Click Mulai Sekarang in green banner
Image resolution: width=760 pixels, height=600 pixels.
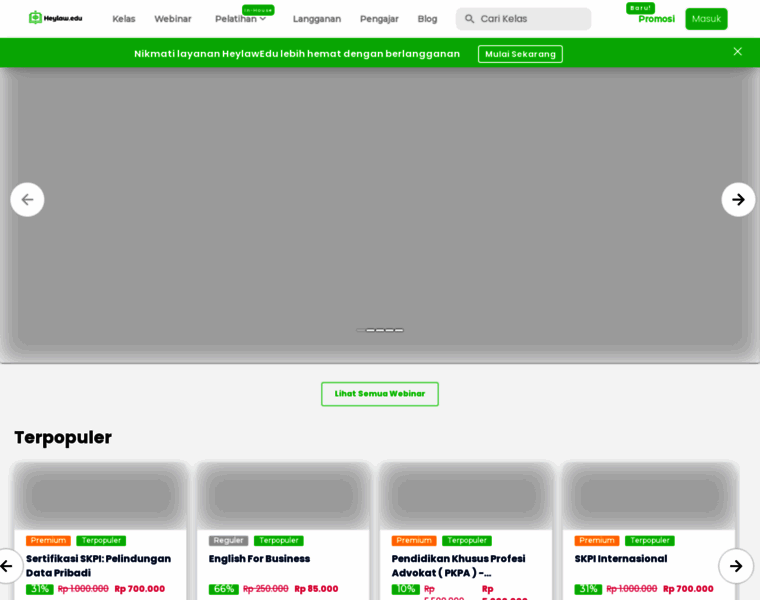520,54
